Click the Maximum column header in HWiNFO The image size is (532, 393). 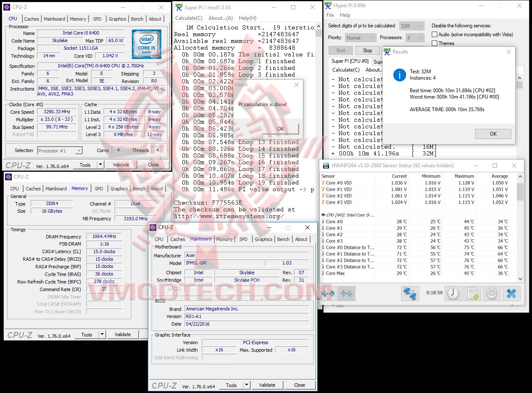[x=464, y=176]
